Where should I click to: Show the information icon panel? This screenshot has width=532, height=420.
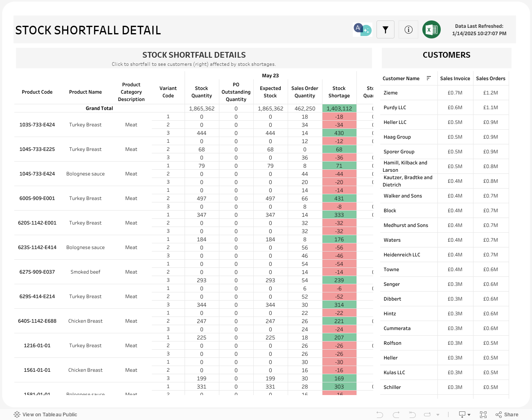click(x=408, y=29)
